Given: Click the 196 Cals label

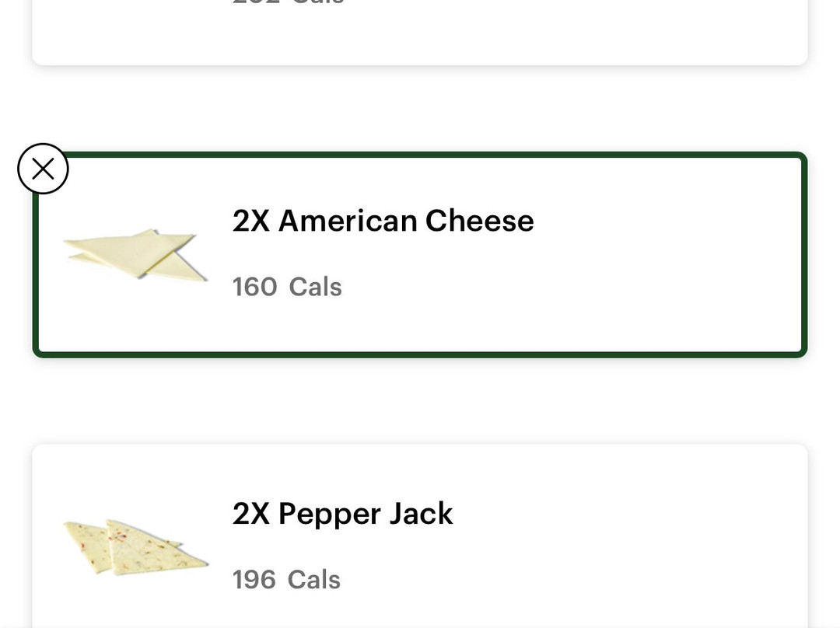Looking at the screenshot, I should click(x=286, y=580).
